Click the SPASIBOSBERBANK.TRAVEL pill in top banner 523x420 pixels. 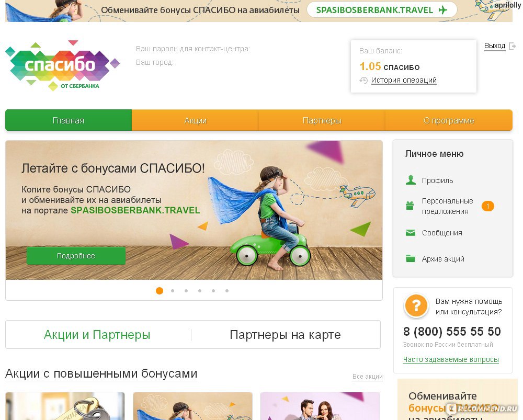click(382, 10)
